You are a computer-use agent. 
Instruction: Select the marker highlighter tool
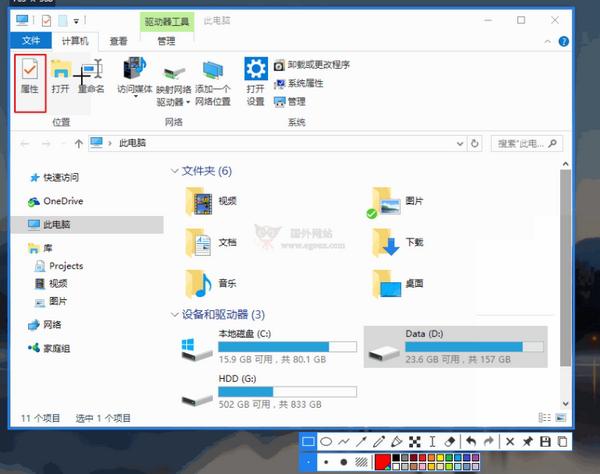pos(396,442)
